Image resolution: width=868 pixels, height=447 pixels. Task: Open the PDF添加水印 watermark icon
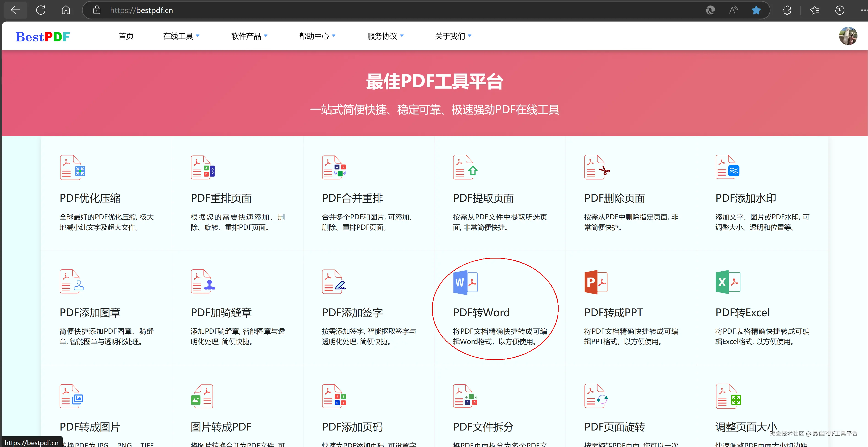pyautogui.click(x=727, y=167)
